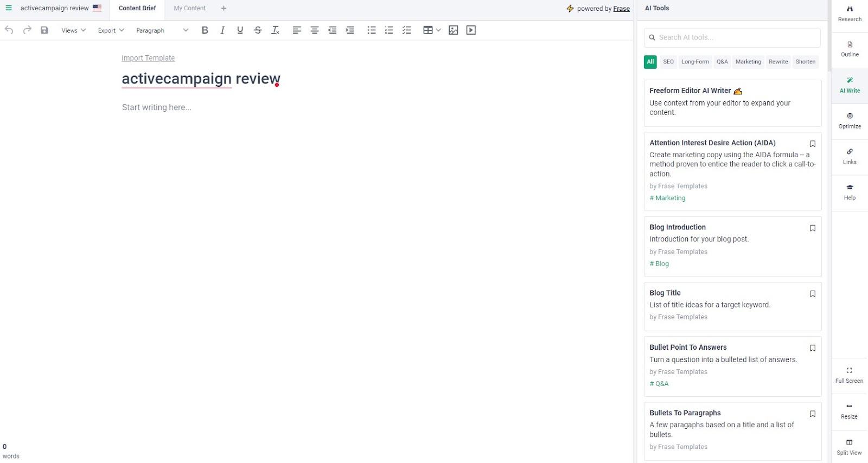Open the Research sidebar panel
The height and width of the screenshot is (463, 868).
(850, 14)
